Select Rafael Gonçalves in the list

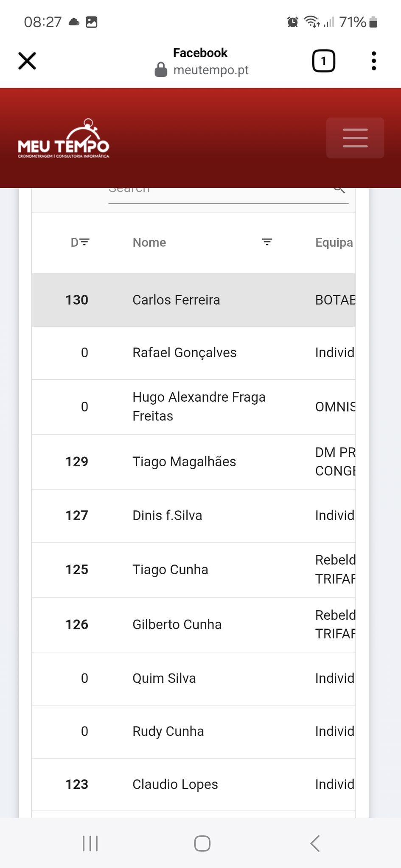point(193,353)
